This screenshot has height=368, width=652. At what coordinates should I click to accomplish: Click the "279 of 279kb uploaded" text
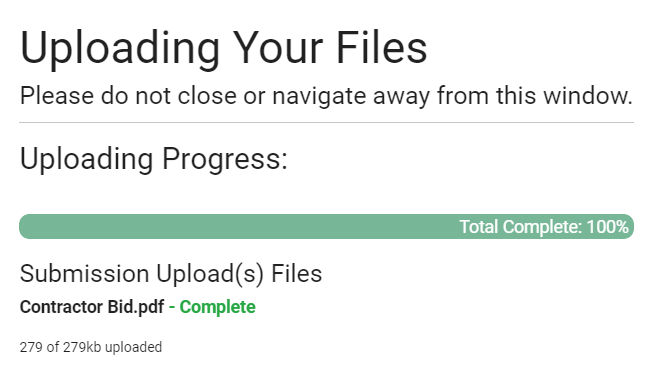pos(91,347)
